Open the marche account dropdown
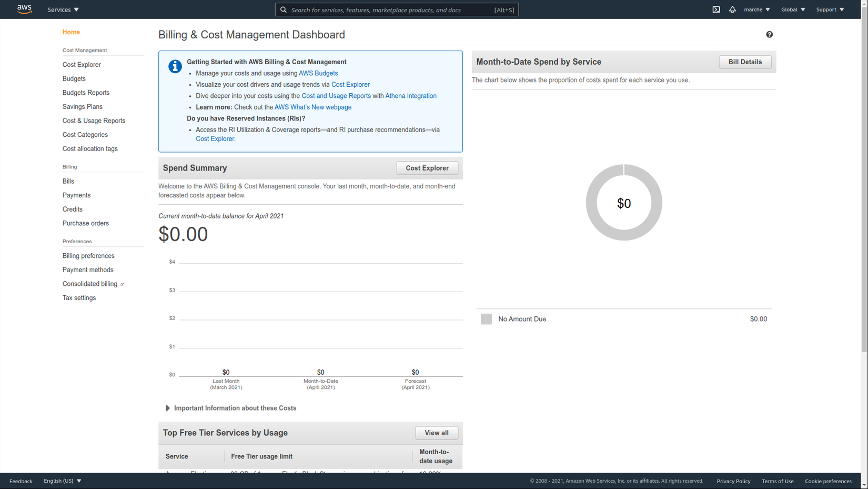The height and width of the screenshot is (489, 868). [757, 9]
